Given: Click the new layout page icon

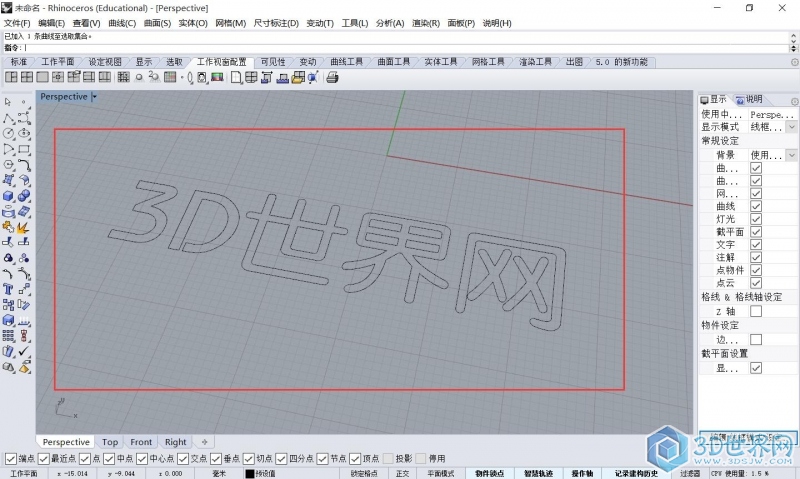Looking at the screenshot, I should click(236, 78).
